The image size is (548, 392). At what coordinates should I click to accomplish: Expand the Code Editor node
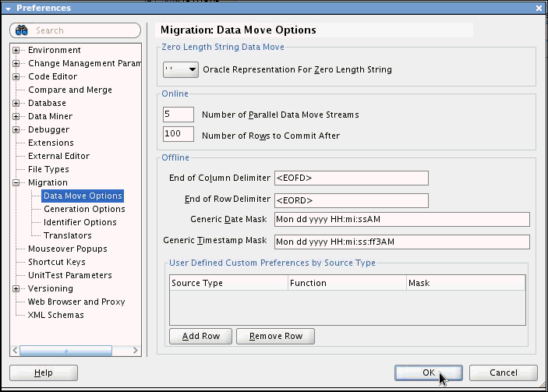click(16, 76)
